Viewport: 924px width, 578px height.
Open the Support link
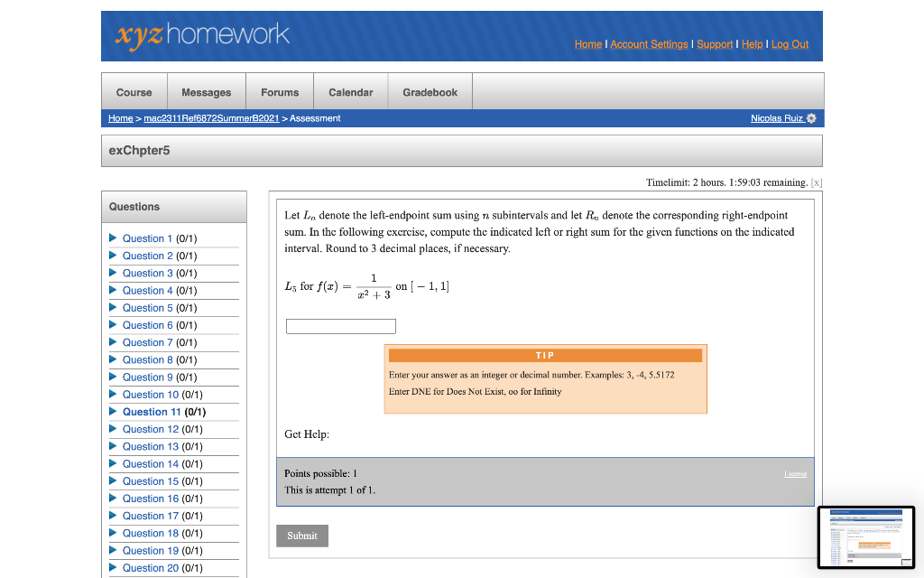(x=715, y=44)
